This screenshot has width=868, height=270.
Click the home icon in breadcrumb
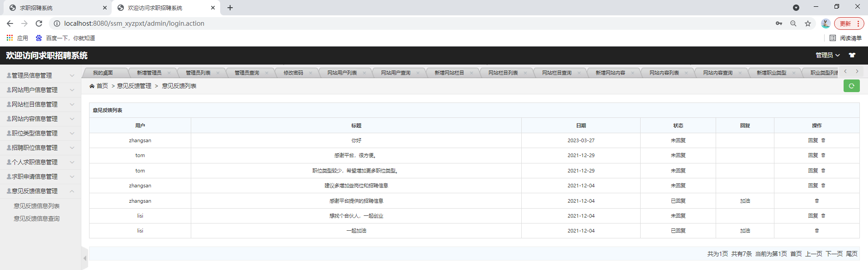(92, 86)
